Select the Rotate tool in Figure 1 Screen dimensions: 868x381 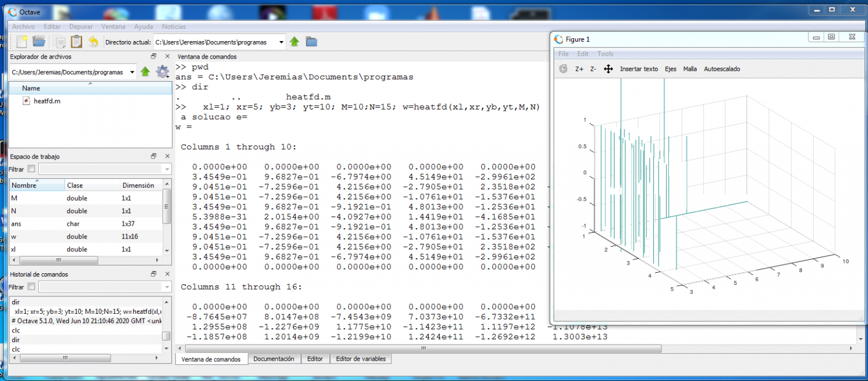563,69
